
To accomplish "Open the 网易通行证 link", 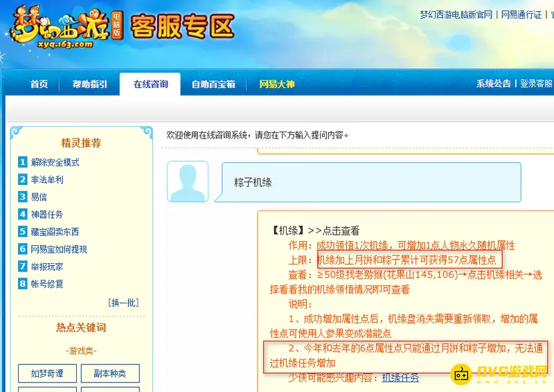I will click(x=521, y=15).
